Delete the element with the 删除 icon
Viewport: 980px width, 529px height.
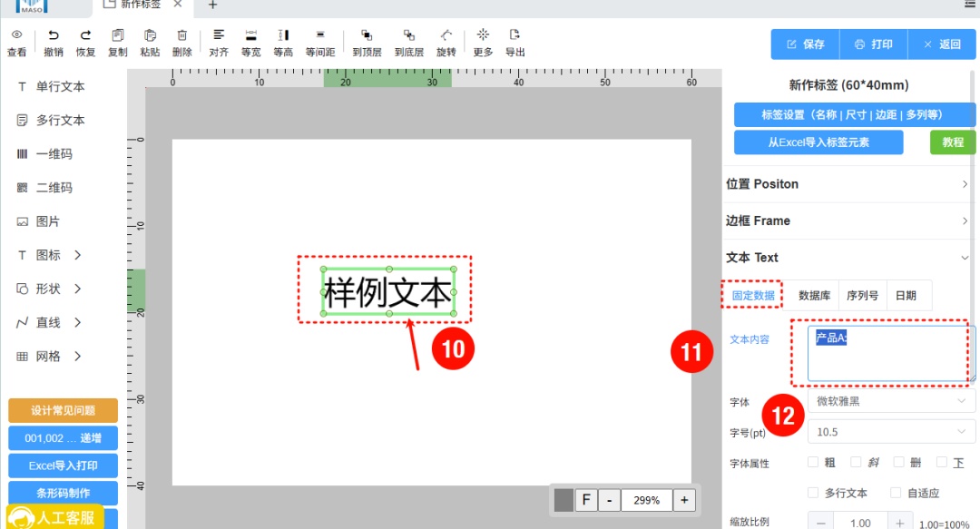(181, 35)
